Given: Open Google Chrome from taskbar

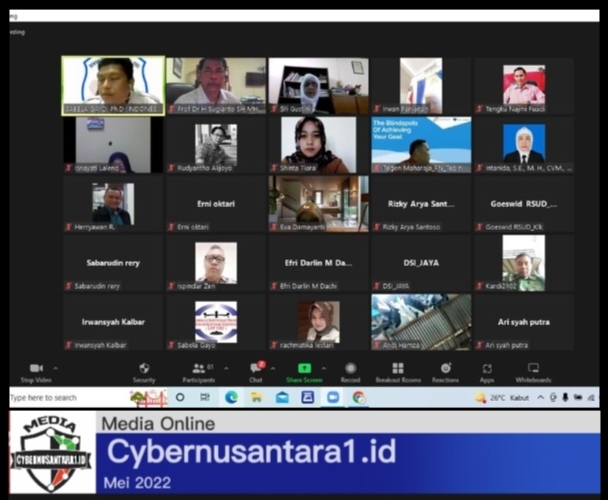Looking at the screenshot, I should (x=359, y=398).
